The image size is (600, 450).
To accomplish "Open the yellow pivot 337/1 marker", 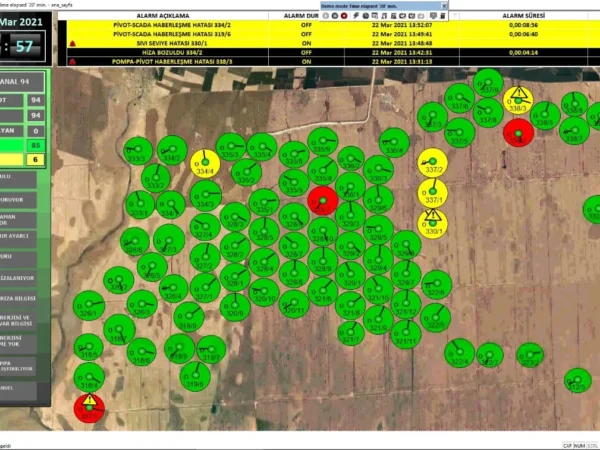I will pyautogui.click(x=433, y=193).
